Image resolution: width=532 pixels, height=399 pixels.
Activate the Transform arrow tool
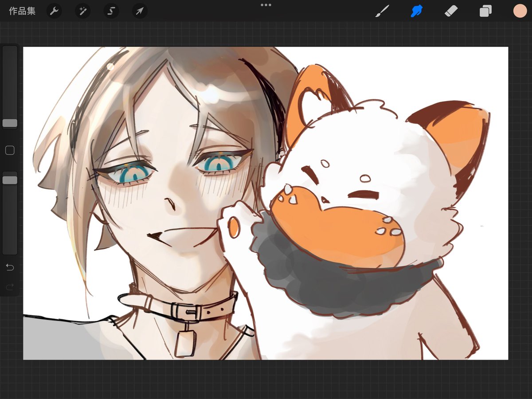140,11
